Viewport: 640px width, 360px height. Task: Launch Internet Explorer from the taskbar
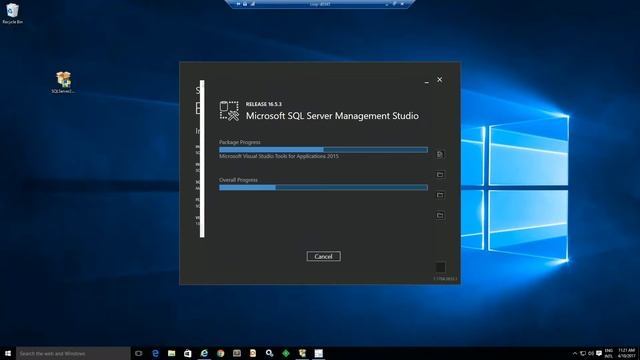click(x=204, y=353)
